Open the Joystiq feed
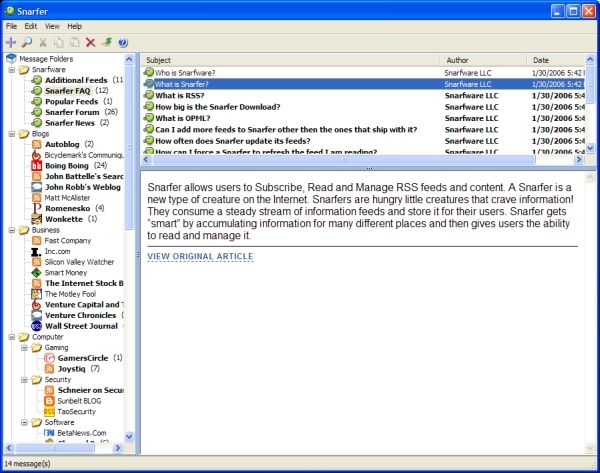600x473 pixels. point(72,369)
